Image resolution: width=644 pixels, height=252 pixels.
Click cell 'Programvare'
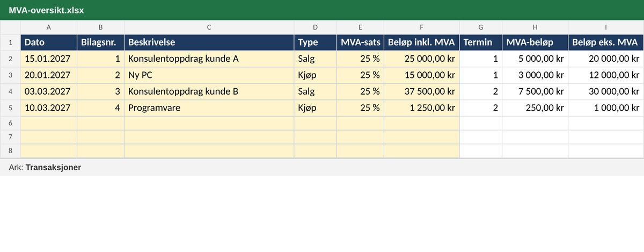click(209, 108)
